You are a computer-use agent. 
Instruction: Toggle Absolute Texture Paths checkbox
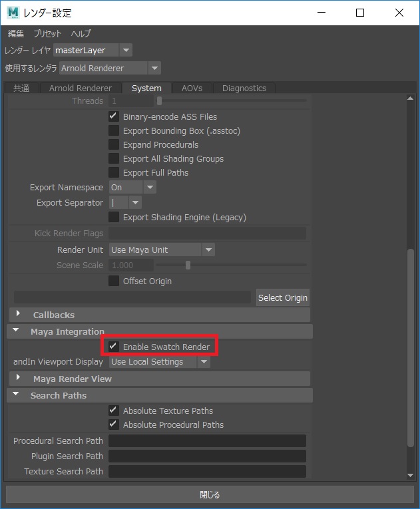coord(114,411)
